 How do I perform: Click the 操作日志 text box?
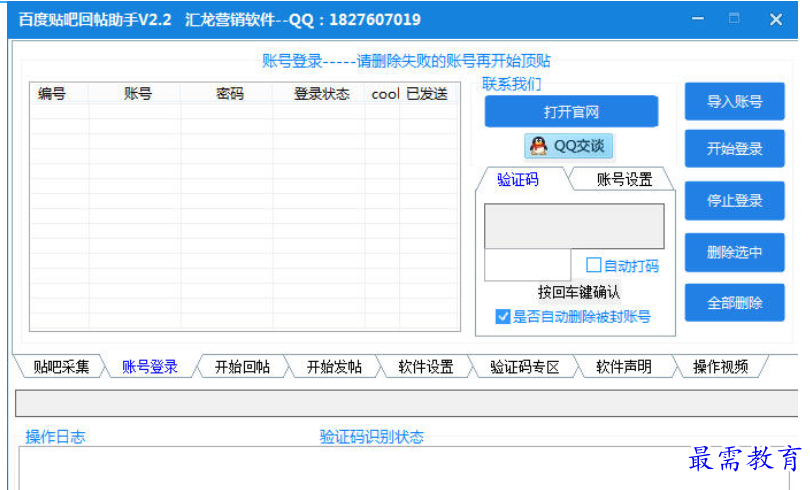(x=404, y=468)
